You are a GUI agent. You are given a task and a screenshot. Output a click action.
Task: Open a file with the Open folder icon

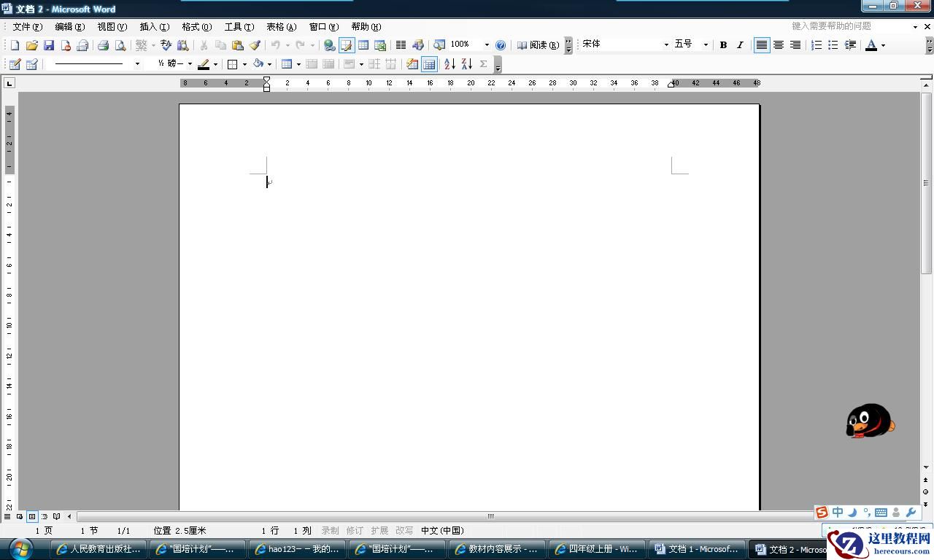[31, 45]
